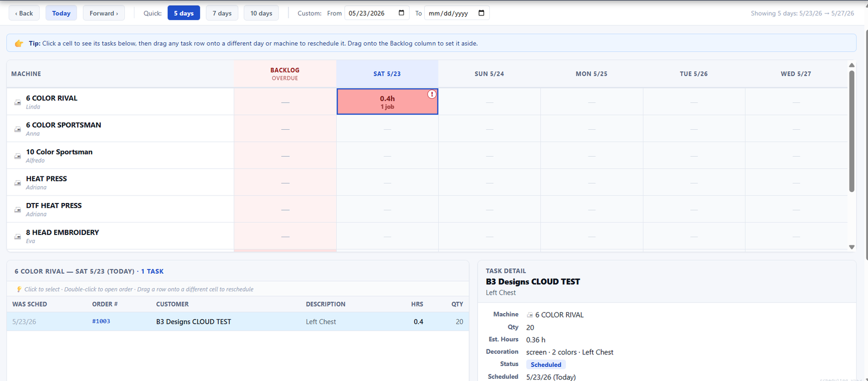868x381 pixels.
Task: Select the 6 COLOR RIVAL machine name
Action: pos(52,98)
